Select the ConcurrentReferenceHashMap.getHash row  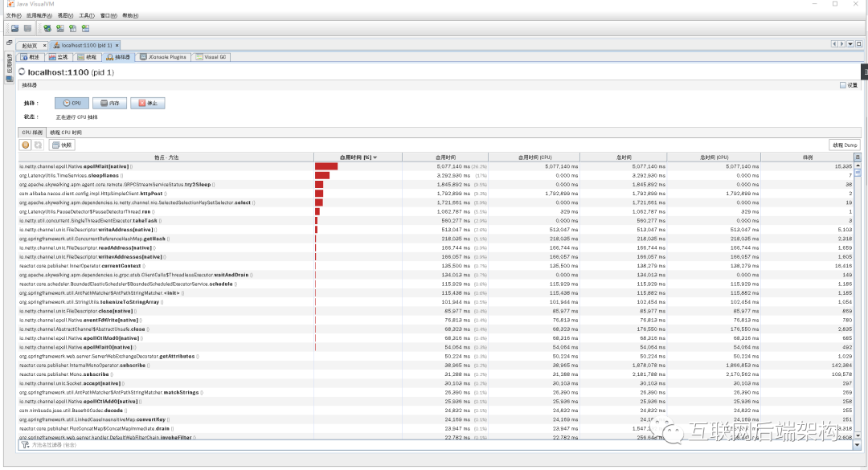tap(436, 239)
